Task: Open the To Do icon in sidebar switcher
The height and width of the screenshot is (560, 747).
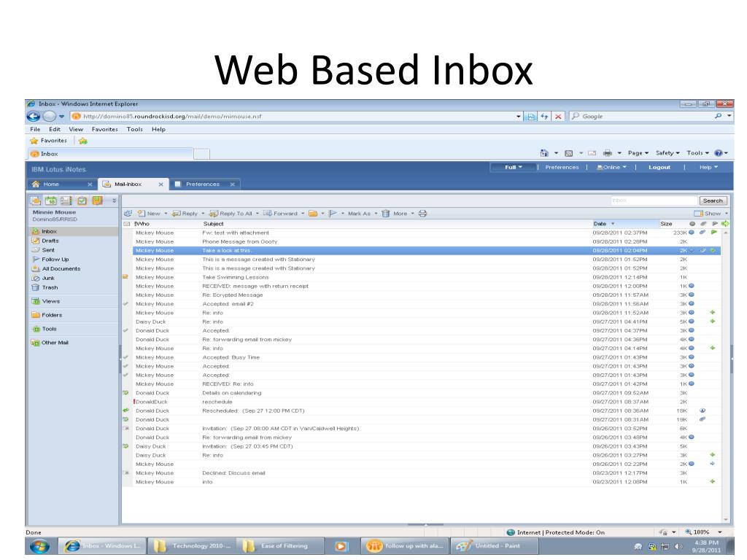Action: click(82, 201)
